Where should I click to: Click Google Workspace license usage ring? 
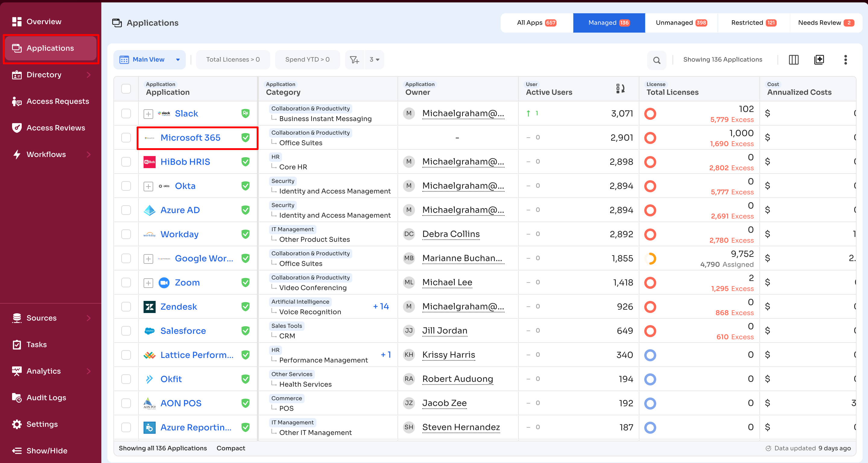650,259
